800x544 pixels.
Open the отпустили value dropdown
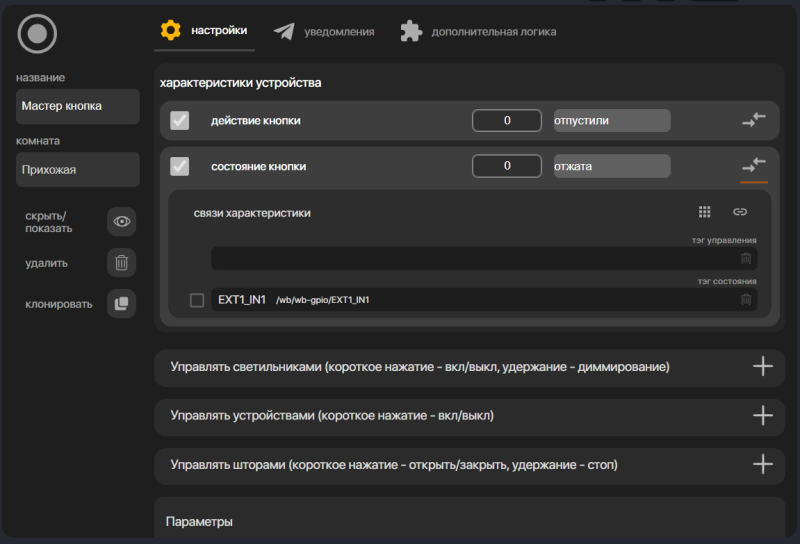(x=612, y=120)
